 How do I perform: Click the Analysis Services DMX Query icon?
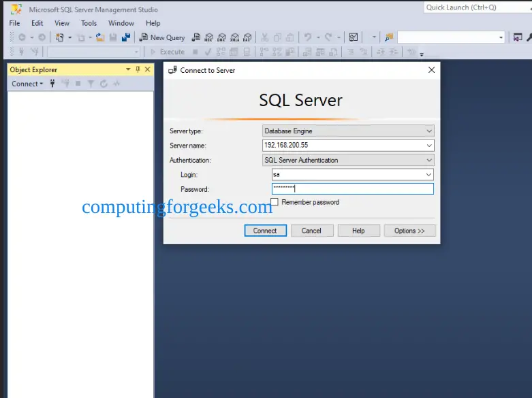(x=221, y=37)
